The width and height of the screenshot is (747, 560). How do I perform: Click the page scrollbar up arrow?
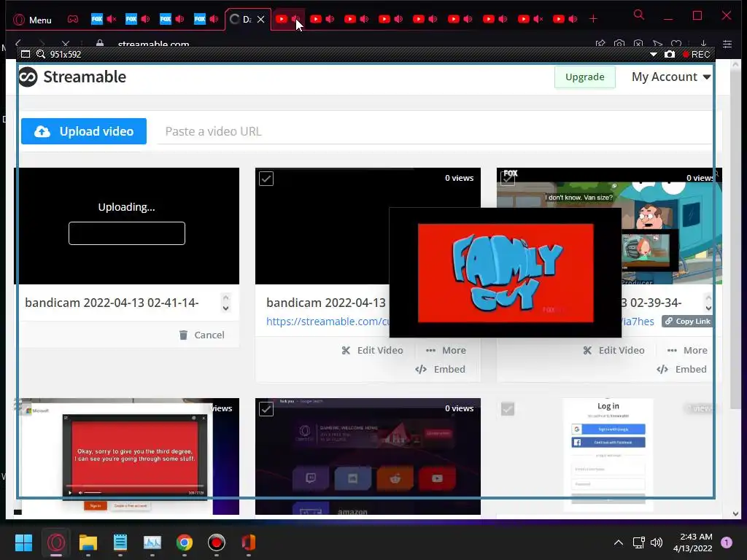click(x=735, y=64)
